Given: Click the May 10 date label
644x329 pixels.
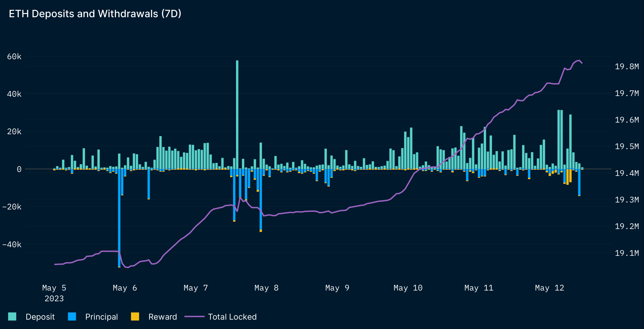Looking at the screenshot, I should (408, 288).
